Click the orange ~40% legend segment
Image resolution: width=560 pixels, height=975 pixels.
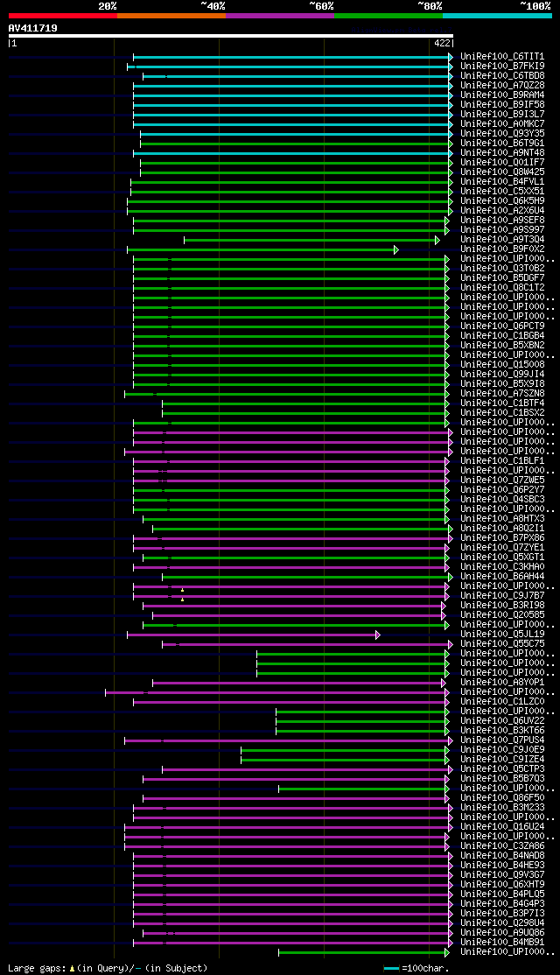pyautogui.click(x=171, y=16)
